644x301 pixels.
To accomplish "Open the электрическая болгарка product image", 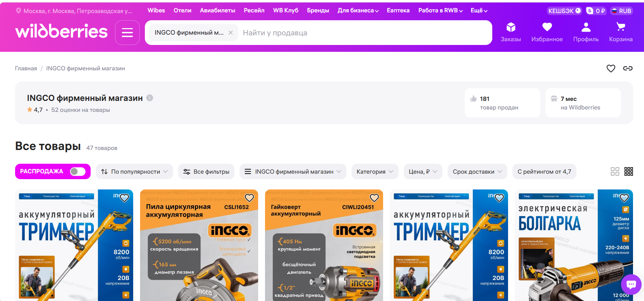I will (574, 245).
